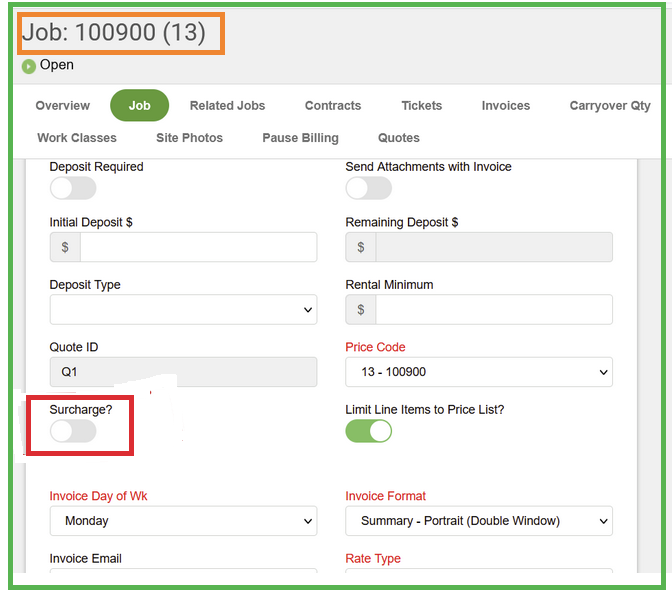Image resolution: width=672 pixels, height=598 pixels.
Task: Click the Initial Deposit $ input field
Action: point(198,247)
